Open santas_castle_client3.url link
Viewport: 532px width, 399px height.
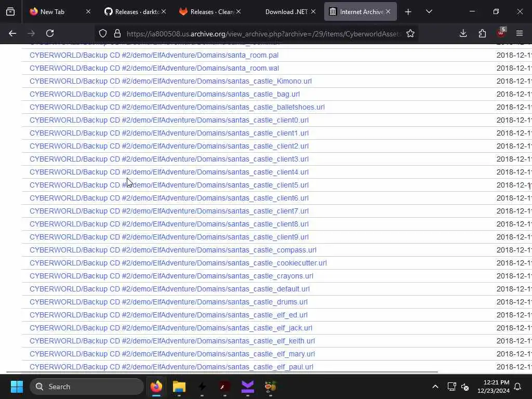coord(169,159)
